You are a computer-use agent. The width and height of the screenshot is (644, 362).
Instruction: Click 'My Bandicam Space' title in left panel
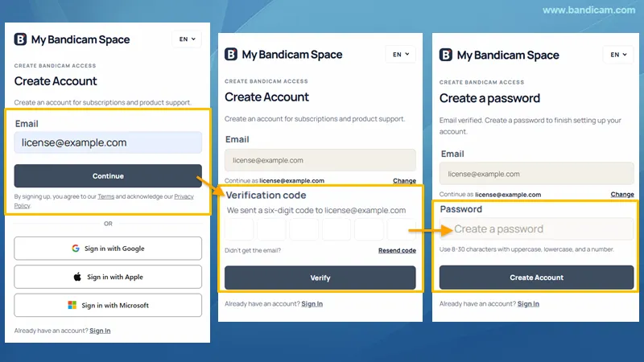pyautogui.click(x=80, y=39)
